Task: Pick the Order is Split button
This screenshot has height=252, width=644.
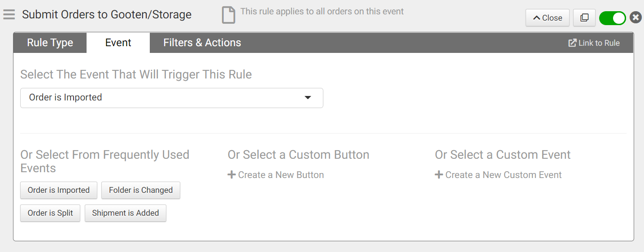Action: tap(50, 213)
